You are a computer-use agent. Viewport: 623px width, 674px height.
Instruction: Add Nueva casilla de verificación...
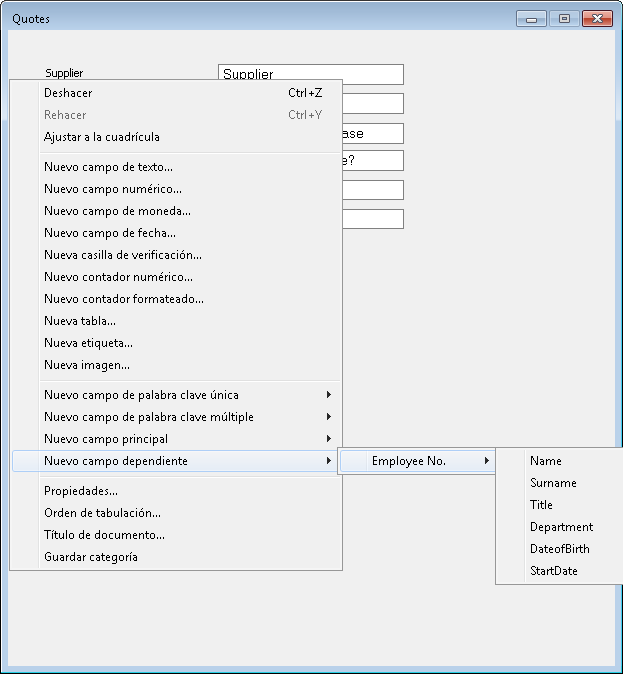(176, 254)
